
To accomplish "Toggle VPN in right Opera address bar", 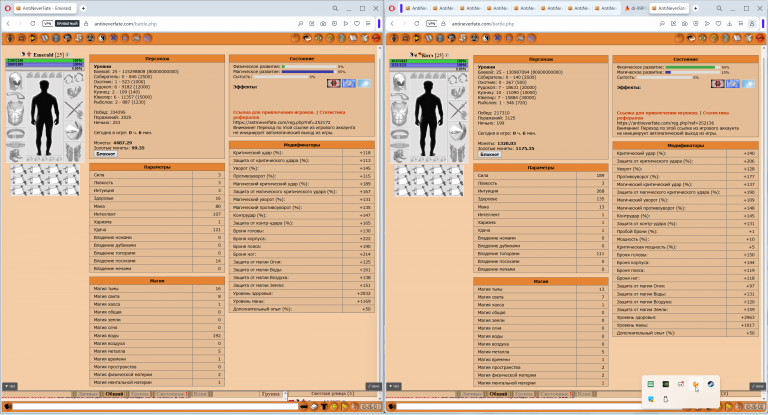I will pos(432,24).
